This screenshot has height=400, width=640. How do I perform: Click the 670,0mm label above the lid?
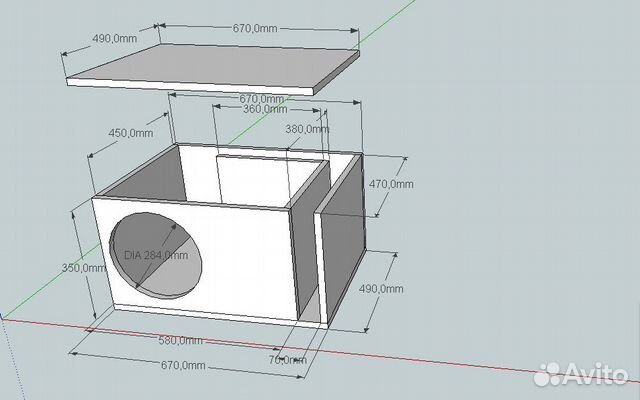click(x=254, y=29)
